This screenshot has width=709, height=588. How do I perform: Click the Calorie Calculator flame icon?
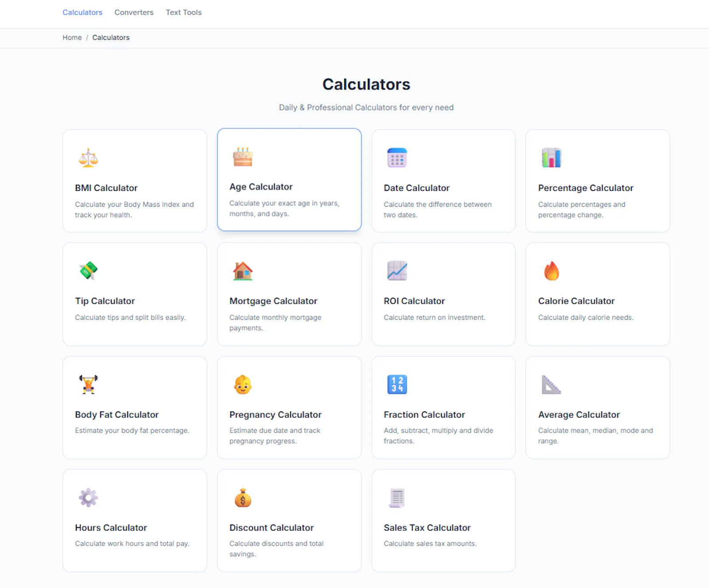click(551, 271)
